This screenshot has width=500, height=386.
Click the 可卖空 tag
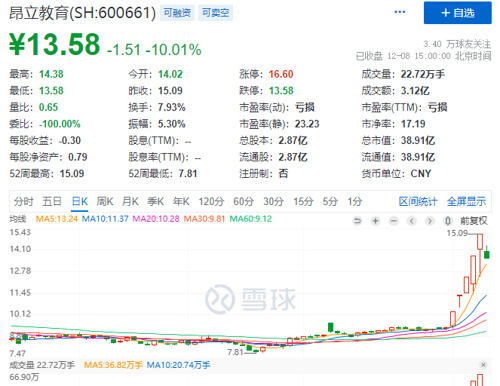click(215, 13)
